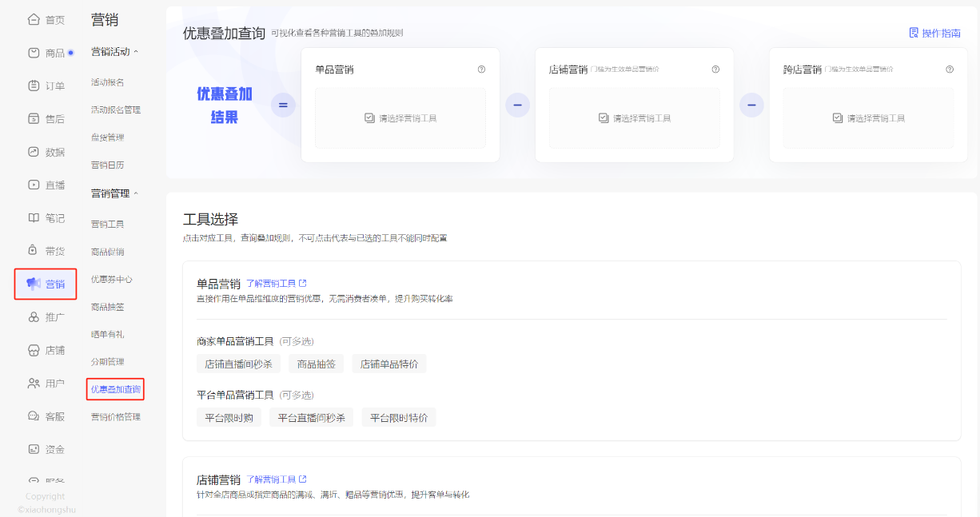Click the 数据 data analytics icon
The height and width of the screenshot is (517, 980).
34,151
